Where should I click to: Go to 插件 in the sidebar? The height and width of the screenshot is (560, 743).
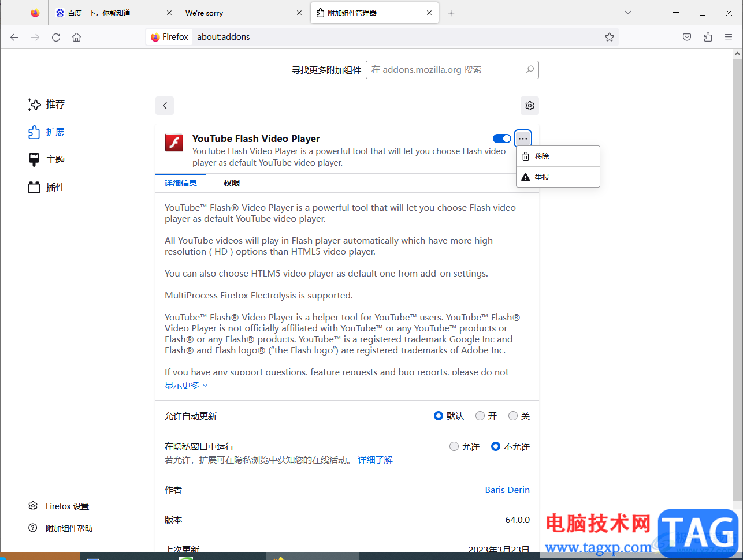(x=47, y=188)
